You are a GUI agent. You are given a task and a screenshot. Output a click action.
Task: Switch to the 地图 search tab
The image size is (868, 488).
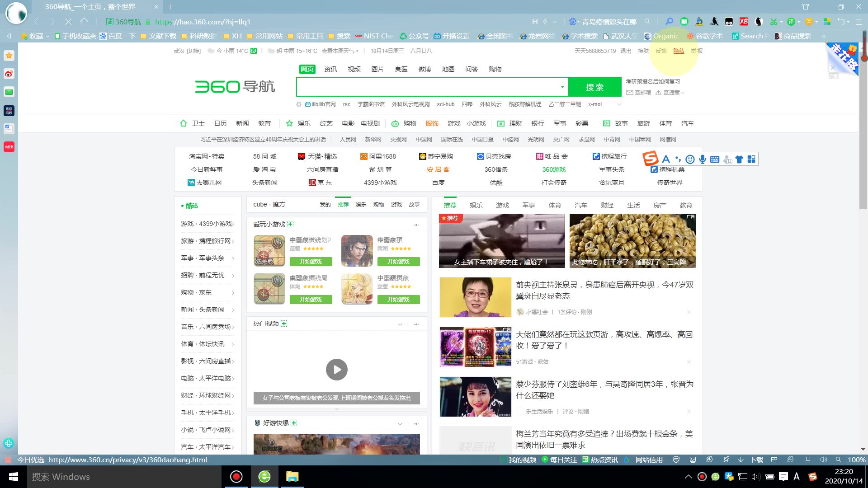(x=448, y=69)
